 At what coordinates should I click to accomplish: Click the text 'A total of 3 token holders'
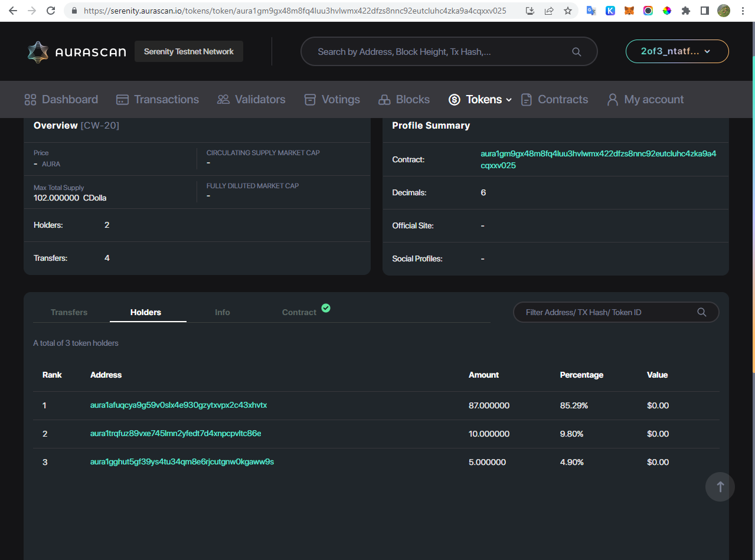[76, 343]
